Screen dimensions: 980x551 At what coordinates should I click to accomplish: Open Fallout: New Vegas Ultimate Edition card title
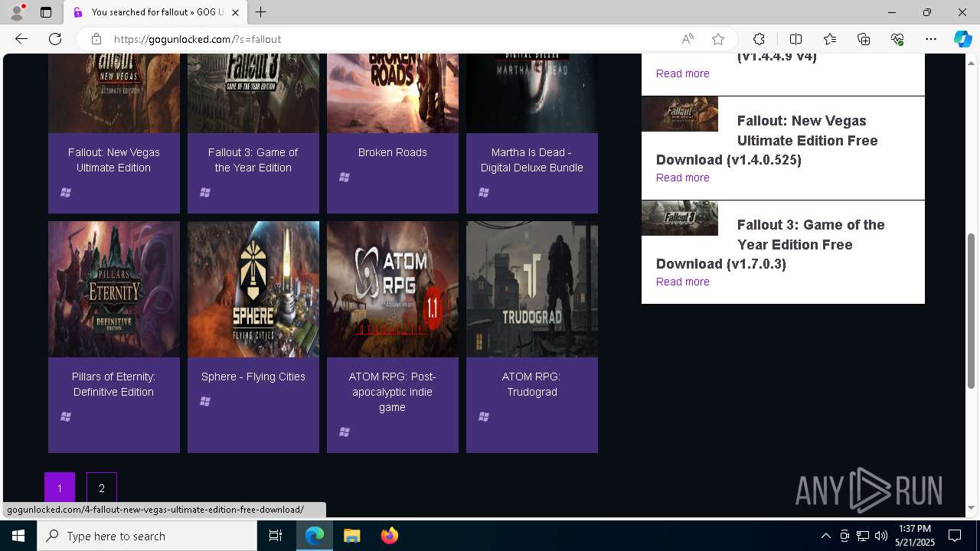tap(113, 160)
